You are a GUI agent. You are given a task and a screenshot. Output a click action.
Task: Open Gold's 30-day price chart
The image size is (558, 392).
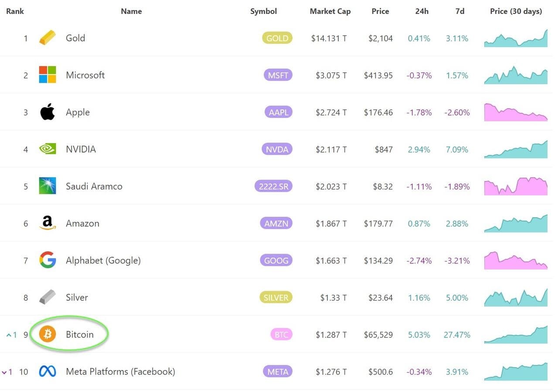[516, 38]
